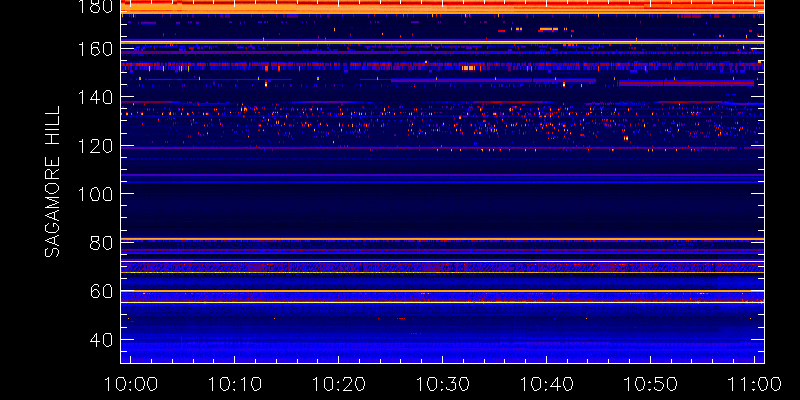Click the 10:10 time axis label
This screenshot has height=400, width=800.
click(235, 384)
